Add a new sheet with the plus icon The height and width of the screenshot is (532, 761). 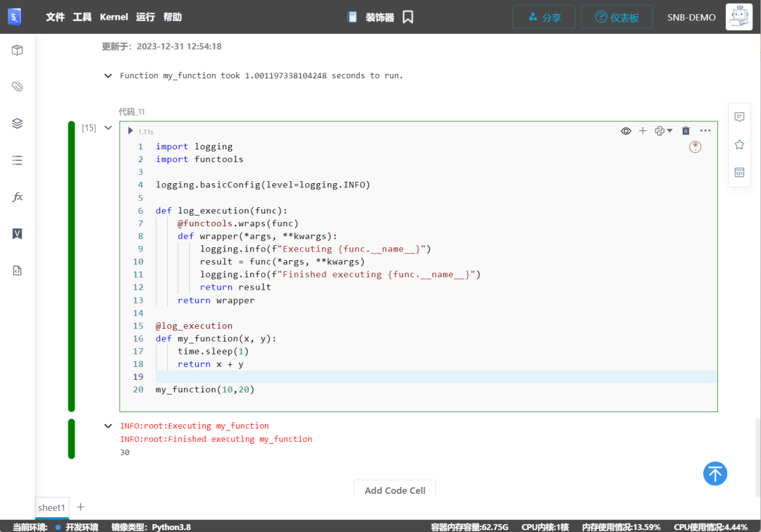tap(80, 507)
